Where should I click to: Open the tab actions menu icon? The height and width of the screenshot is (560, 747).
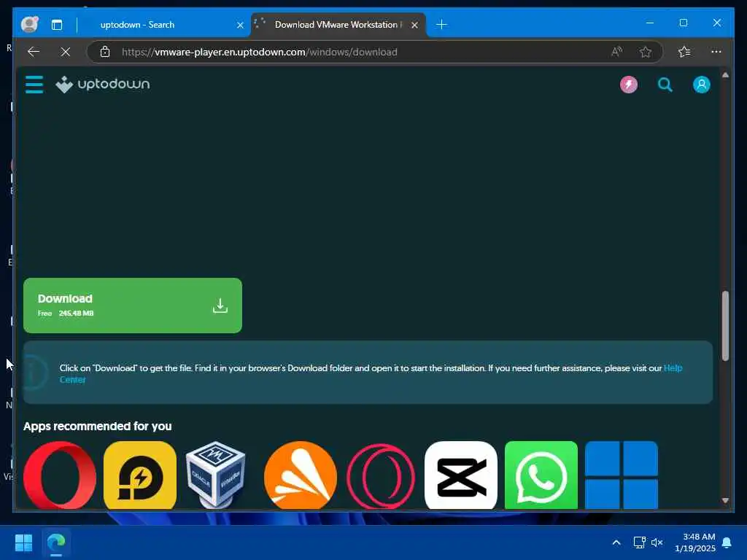pyautogui.click(x=57, y=25)
